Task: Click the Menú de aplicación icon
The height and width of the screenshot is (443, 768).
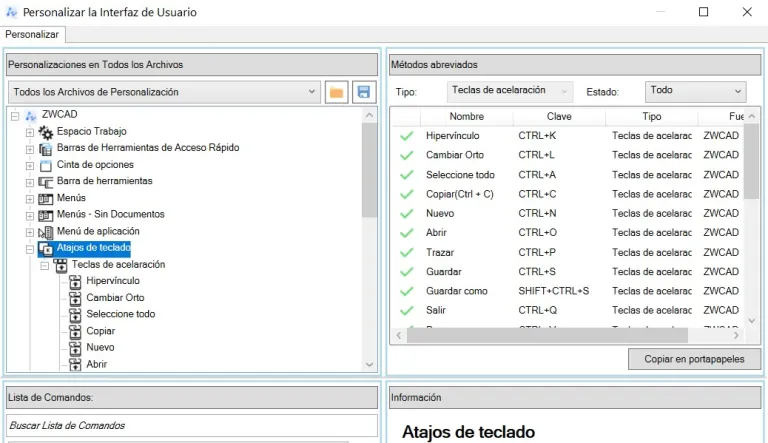Action: [x=46, y=232]
